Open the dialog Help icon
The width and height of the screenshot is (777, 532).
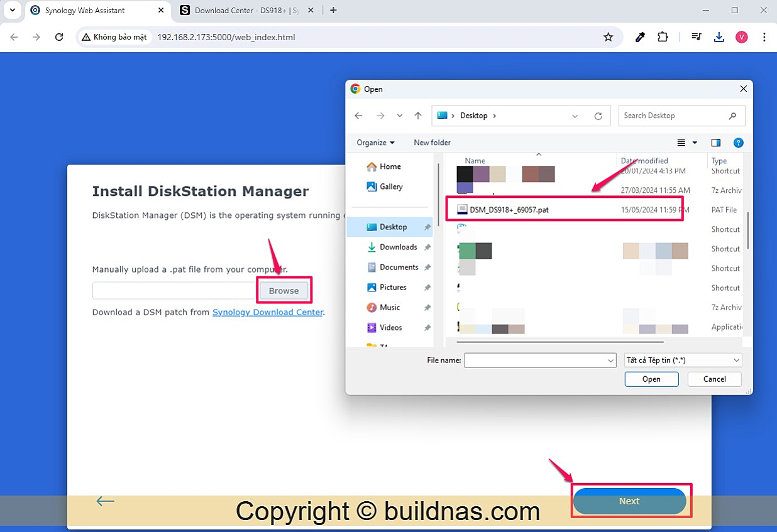[x=739, y=143]
